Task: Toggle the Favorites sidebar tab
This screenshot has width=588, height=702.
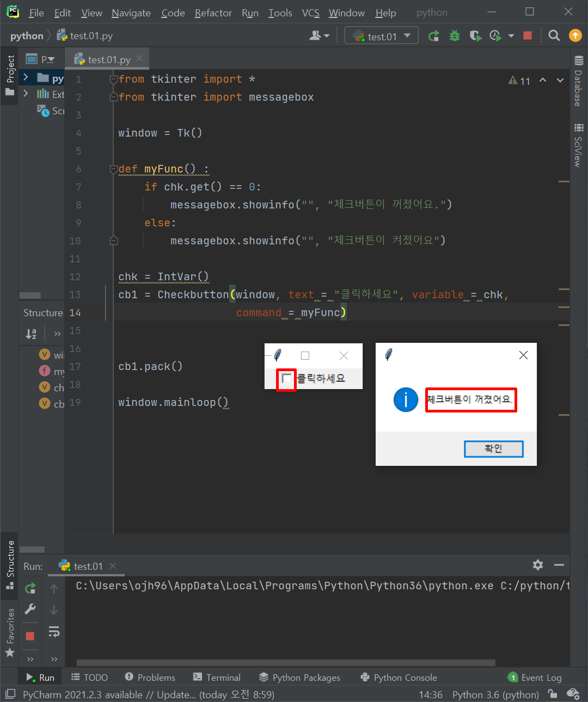Action: tap(10, 632)
